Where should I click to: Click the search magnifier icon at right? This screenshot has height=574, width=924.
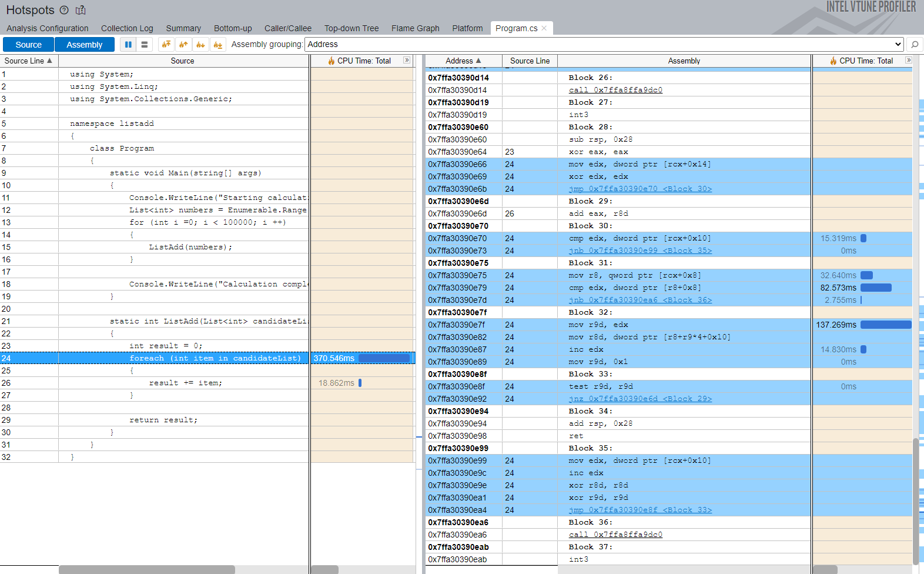(914, 45)
